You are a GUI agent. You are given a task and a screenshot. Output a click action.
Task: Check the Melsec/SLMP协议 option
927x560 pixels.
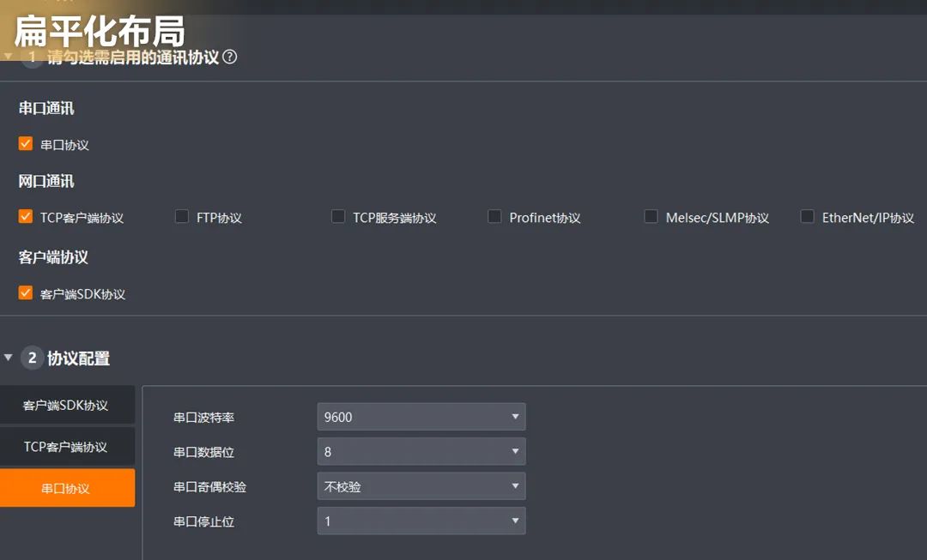pyautogui.click(x=651, y=217)
